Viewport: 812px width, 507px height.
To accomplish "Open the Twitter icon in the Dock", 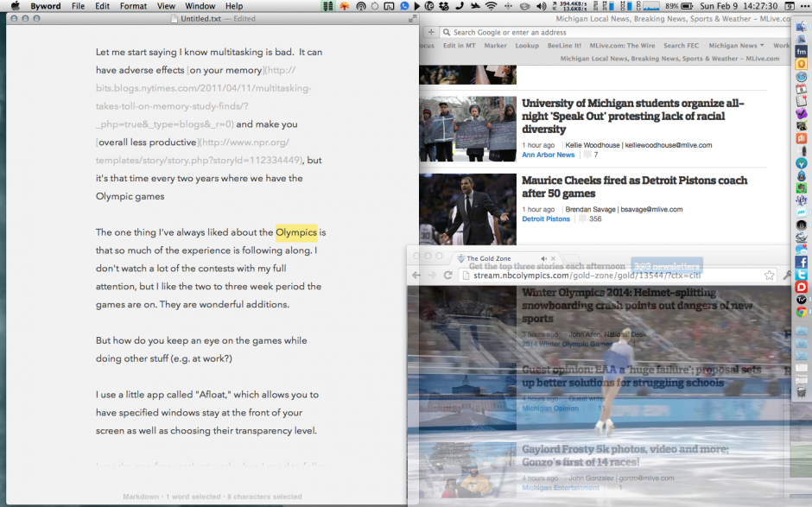I will coord(802,275).
